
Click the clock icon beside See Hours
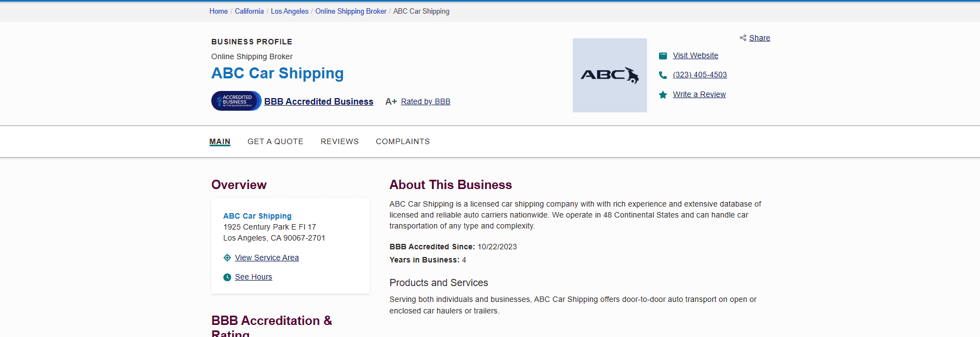coord(227,277)
